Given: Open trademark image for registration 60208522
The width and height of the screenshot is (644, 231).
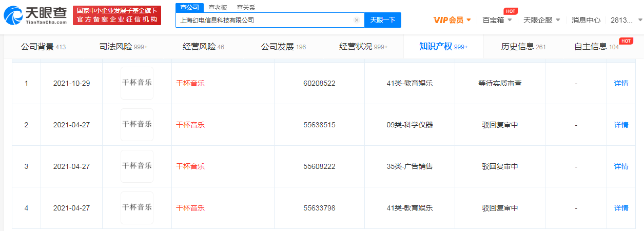Looking at the screenshot, I should pos(137,83).
